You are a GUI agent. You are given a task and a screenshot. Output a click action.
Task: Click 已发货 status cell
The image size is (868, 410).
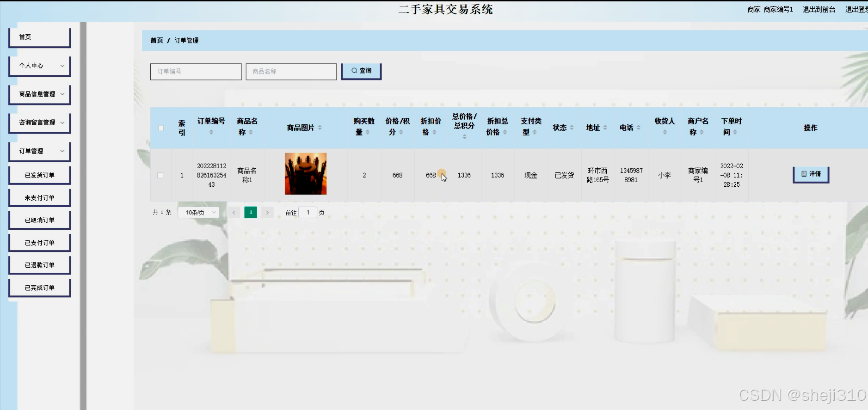pyautogui.click(x=564, y=176)
